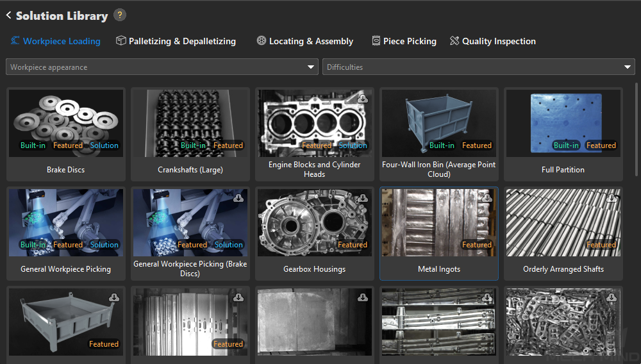This screenshot has height=364, width=641.
Task: Click the Palletizing box icon
Action: 121,40
